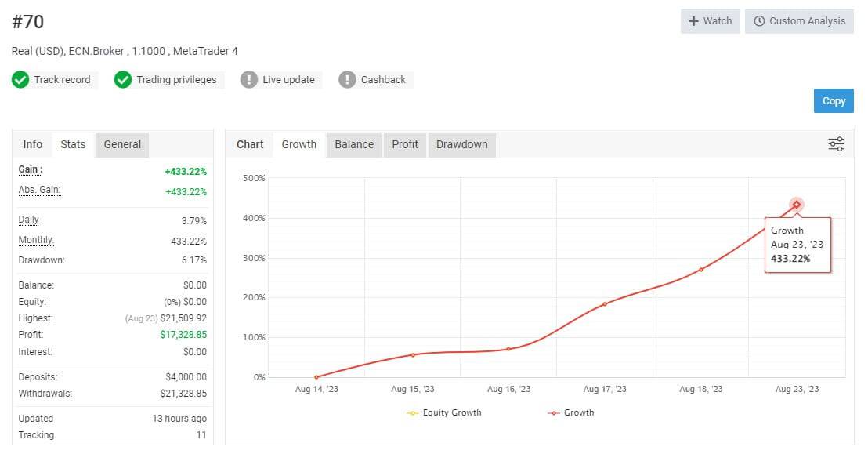Open the Drawdown chart tab
The width and height of the screenshot is (868, 454).
click(x=461, y=144)
